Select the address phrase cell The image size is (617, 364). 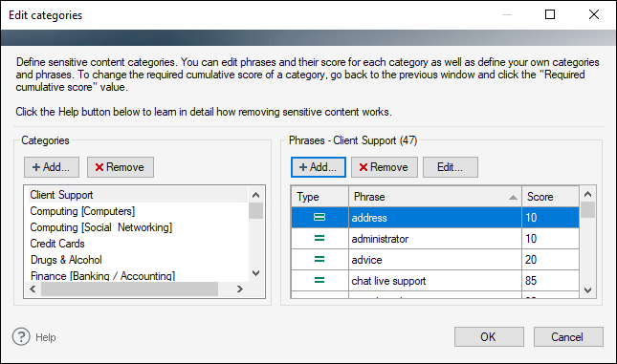(x=435, y=218)
